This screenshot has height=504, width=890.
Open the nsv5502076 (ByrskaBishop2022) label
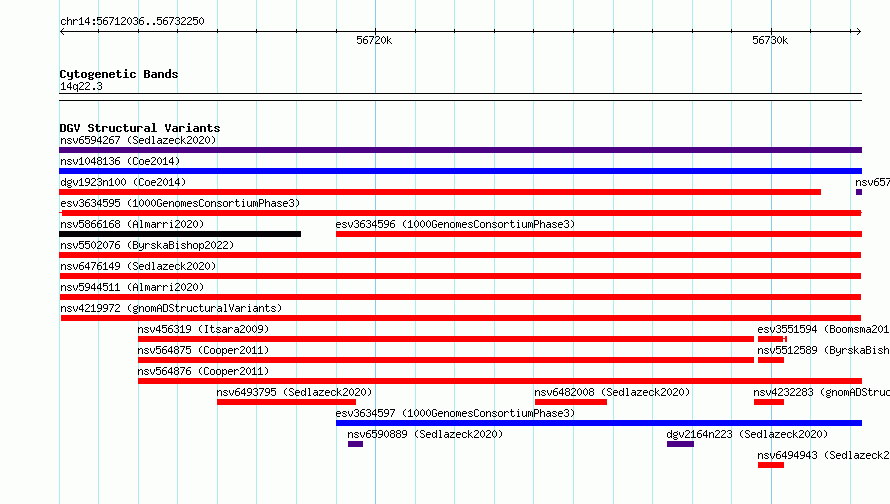click(147, 245)
